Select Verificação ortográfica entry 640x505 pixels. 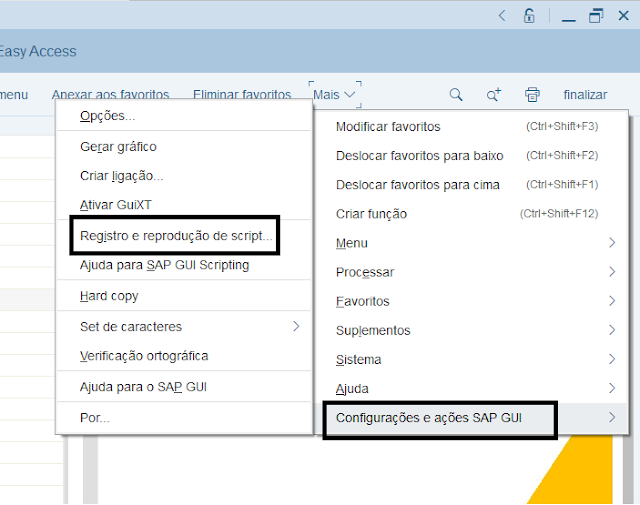click(x=184, y=356)
